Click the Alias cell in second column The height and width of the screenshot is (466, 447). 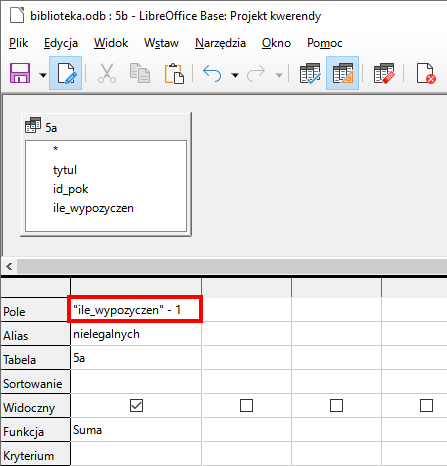click(x=247, y=334)
